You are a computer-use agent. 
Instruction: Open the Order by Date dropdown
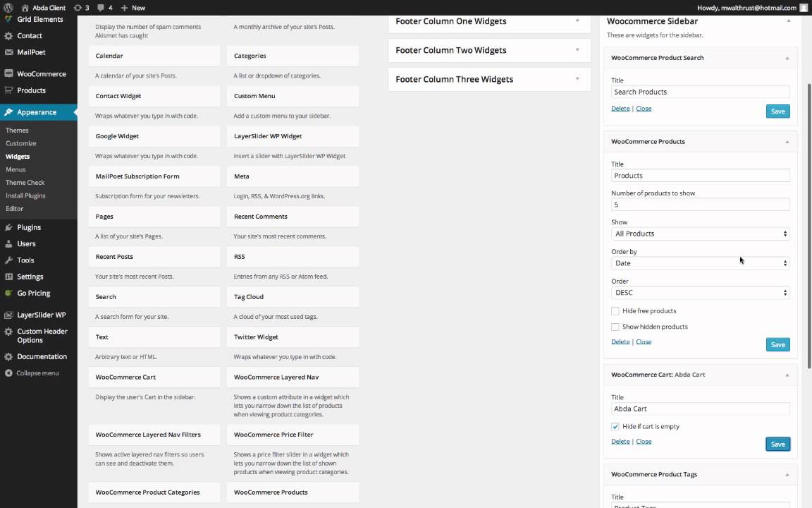click(701, 263)
